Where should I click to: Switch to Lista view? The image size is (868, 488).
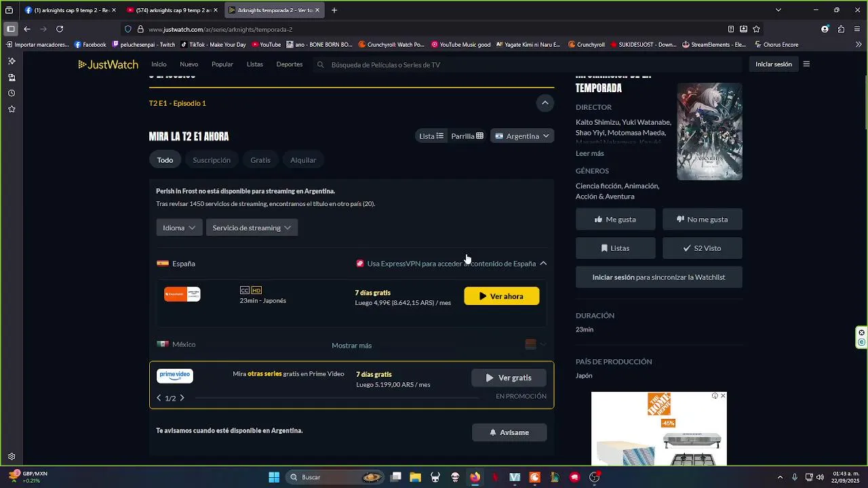coord(431,136)
